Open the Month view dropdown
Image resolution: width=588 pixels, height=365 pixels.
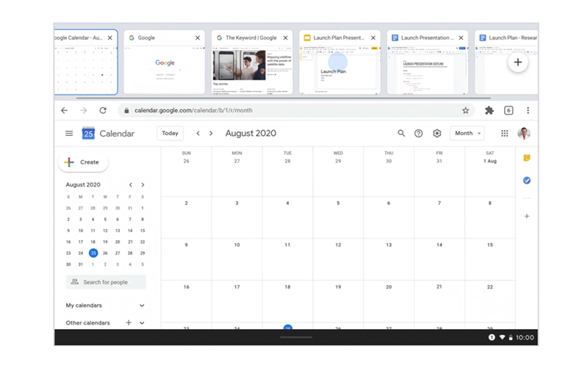click(x=467, y=134)
